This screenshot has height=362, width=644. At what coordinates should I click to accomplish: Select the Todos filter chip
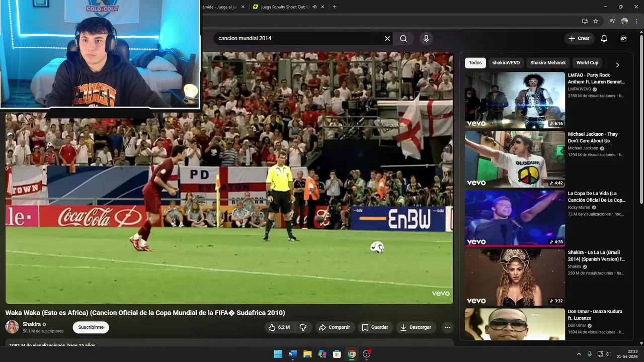point(475,63)
